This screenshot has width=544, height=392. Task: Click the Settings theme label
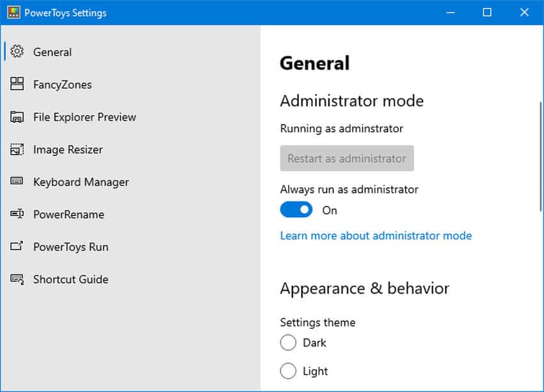(x=318, y=323)
